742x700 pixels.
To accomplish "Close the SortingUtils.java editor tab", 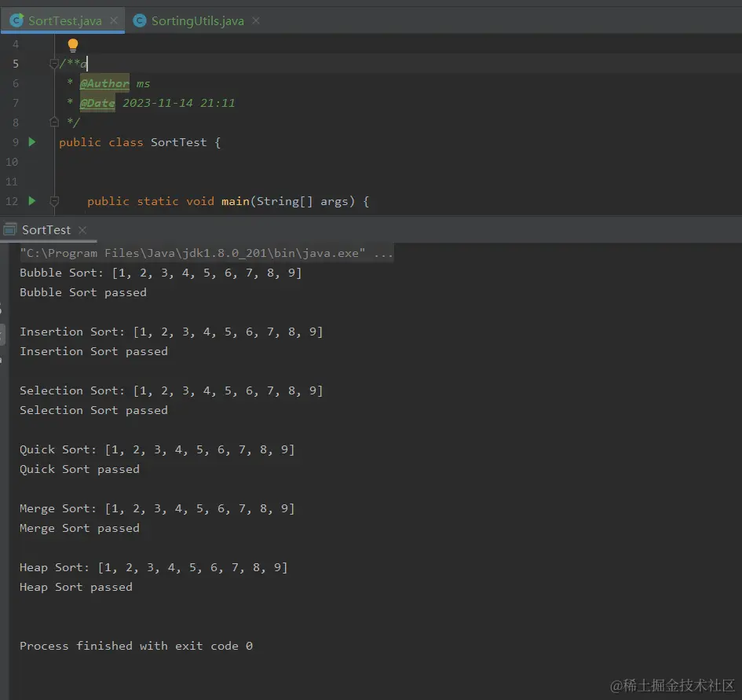I will click(x=256, y=20).
